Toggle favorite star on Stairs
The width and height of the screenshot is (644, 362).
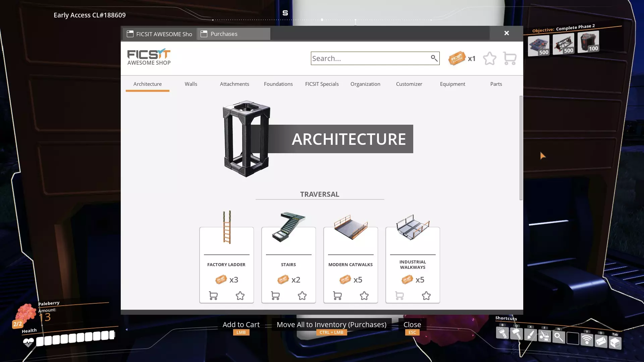click(x=302, y=296)
